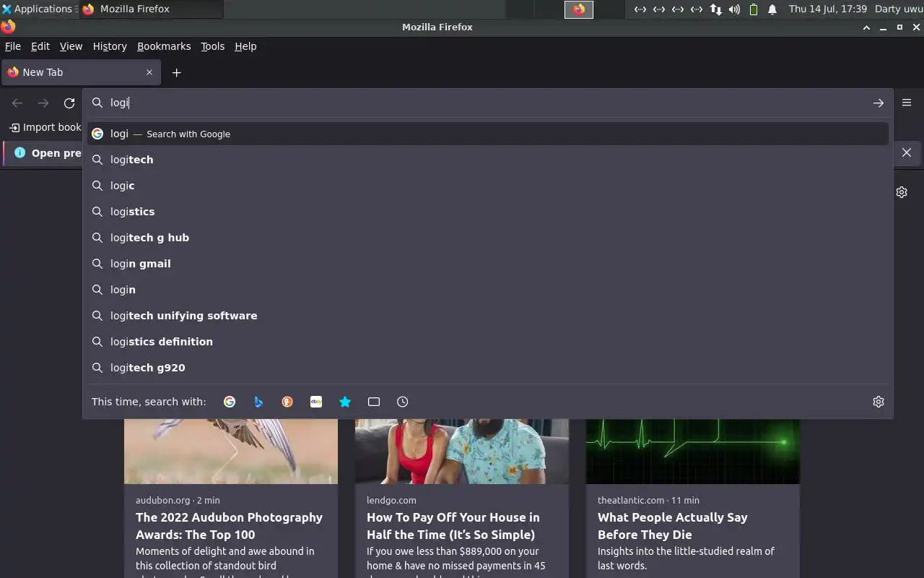Search history using the clock icon
The image size is (924, 578).
(x=403, y=402)
